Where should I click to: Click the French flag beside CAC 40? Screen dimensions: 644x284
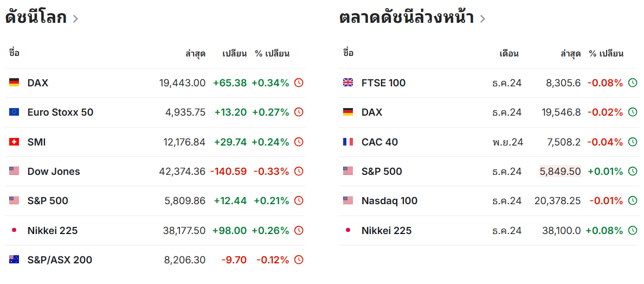(x=348, y=142)
